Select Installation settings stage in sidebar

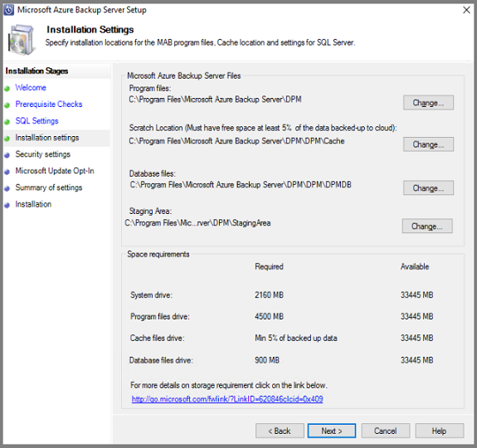(x=47, y=138)
